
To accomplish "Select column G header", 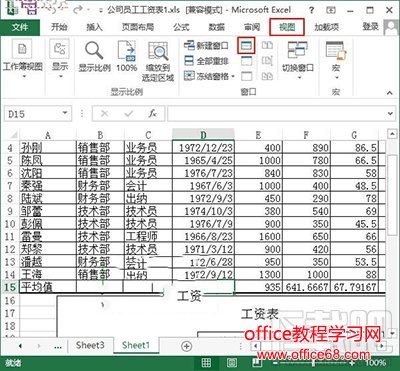I will (x=354, y=135).
